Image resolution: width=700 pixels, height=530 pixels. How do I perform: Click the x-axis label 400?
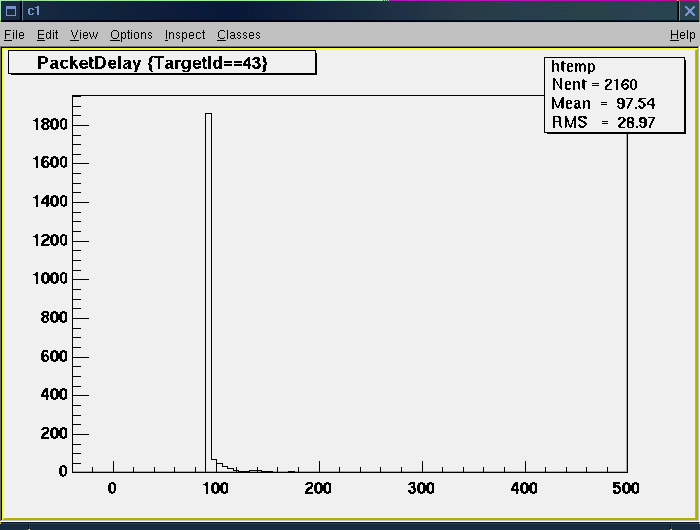[x=524, y=488]
